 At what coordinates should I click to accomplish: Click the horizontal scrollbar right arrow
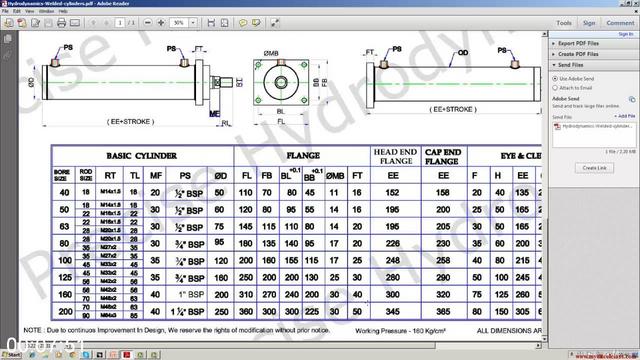coord(538,346)
